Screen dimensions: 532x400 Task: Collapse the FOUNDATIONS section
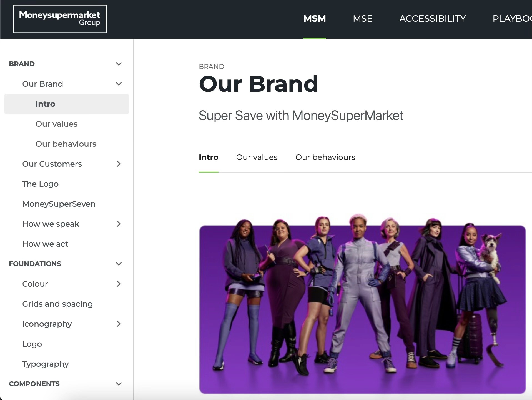[119, 264]
